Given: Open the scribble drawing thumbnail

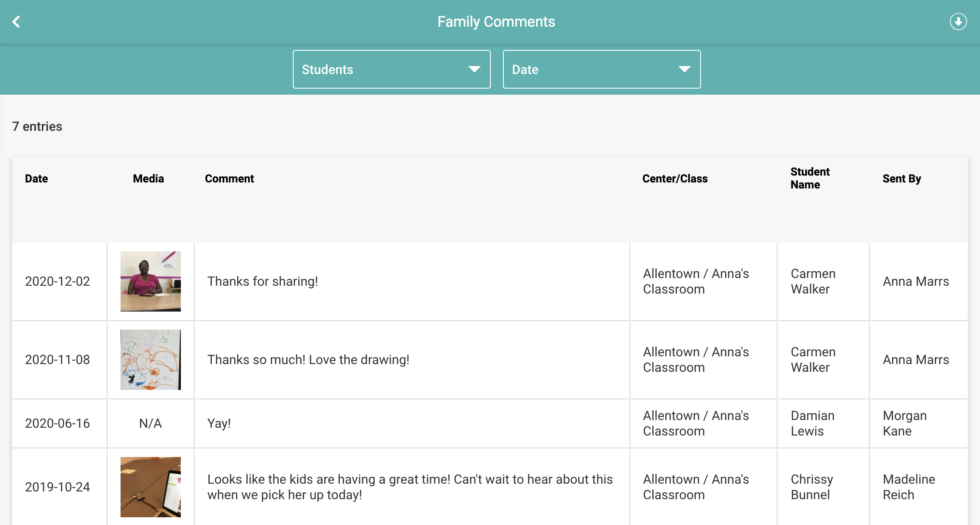Looking at the screenshot, I should click(151, 360).
